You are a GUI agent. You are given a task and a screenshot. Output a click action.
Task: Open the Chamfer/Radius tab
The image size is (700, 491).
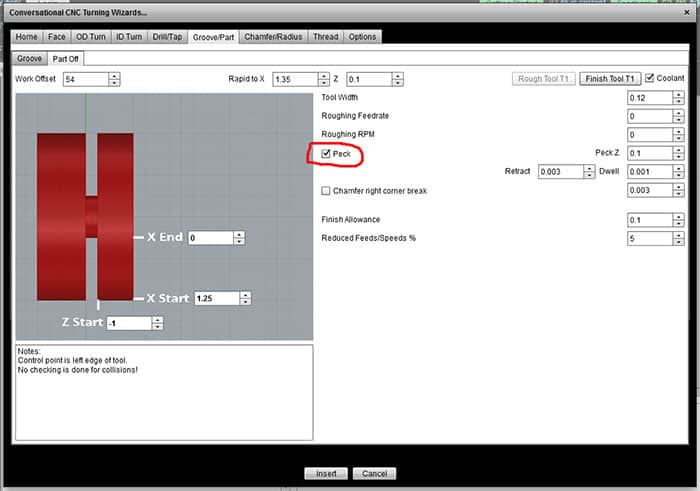pyautogui.click(x=274, y=37)
